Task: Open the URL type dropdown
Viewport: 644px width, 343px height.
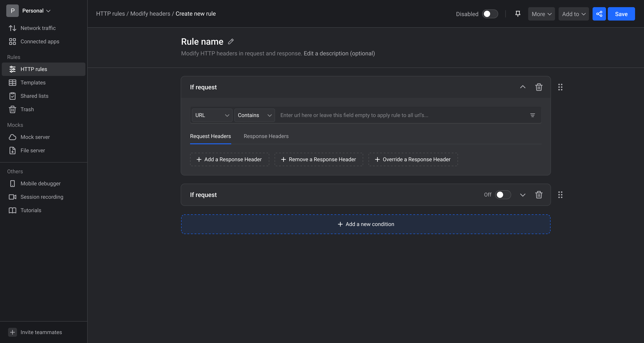Action: point(212,115)
